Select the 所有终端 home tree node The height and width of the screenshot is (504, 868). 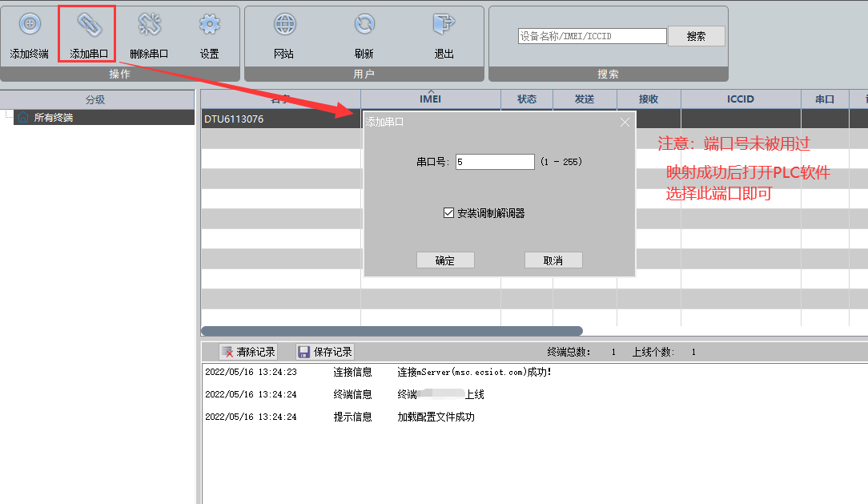(x=104, y=118)
